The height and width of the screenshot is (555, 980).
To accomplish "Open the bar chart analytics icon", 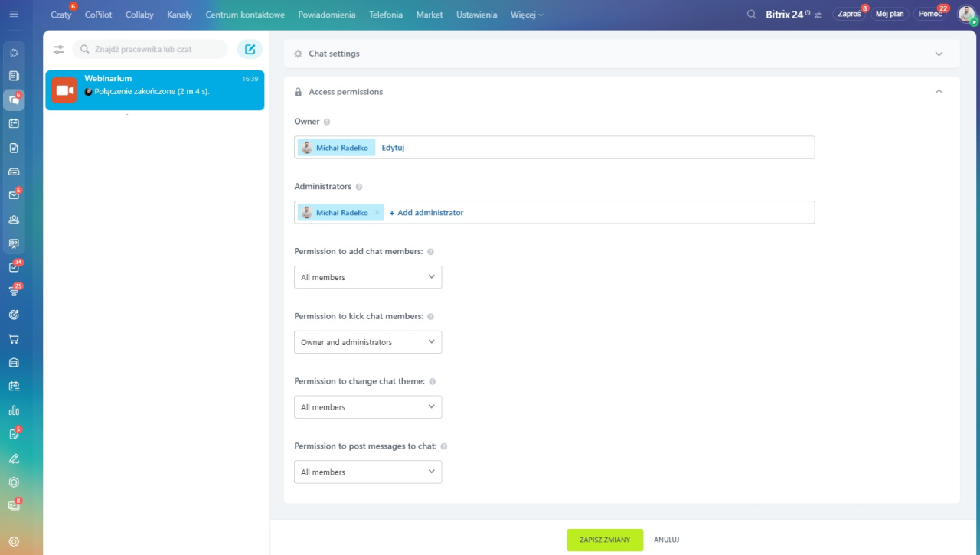I will click(x=14, y=410).
